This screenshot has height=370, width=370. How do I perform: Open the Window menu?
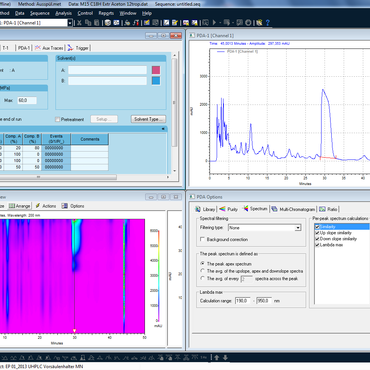pyautogui.click(x=128, y=13)
